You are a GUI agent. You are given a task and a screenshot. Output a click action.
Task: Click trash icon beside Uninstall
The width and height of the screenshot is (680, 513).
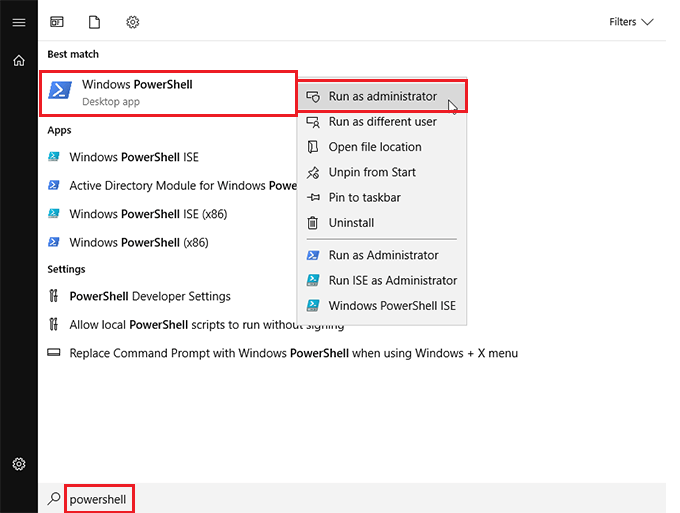[x=312, y=222]
